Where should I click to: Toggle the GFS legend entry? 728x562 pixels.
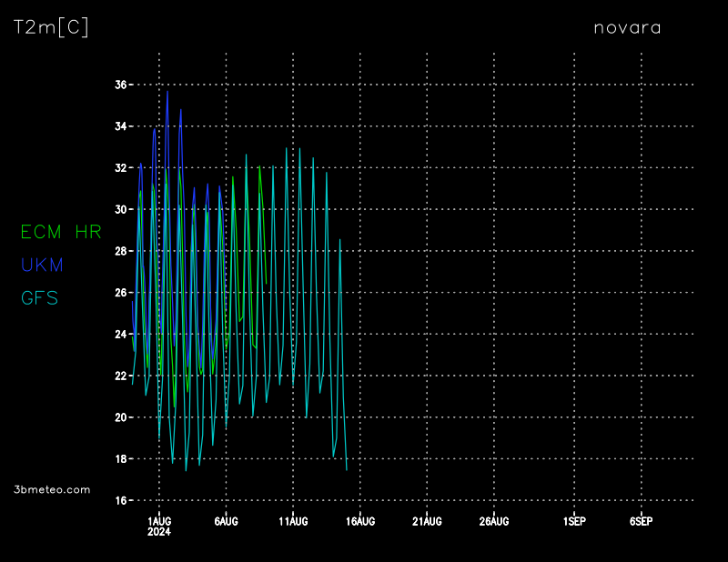click(39, 297)
